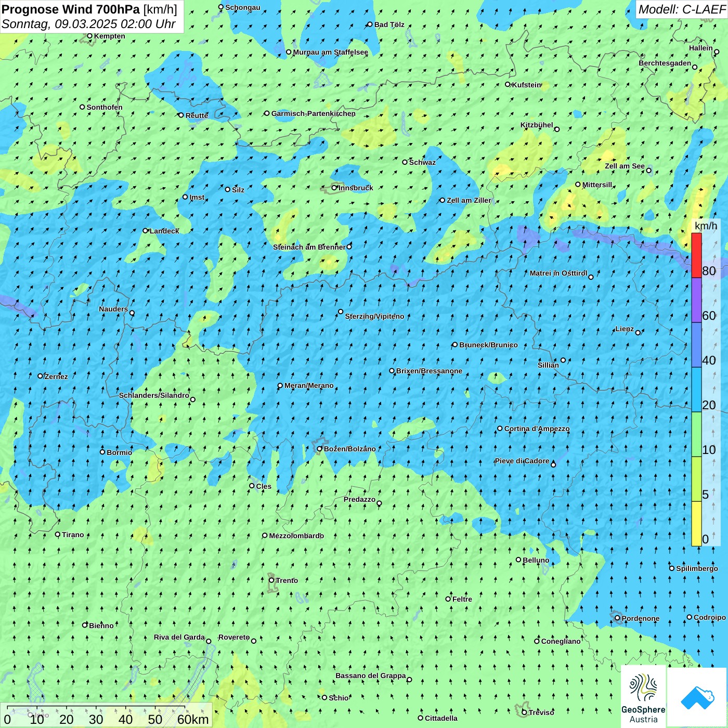
Task: Click the Lienz location dot
Action: 638,332
